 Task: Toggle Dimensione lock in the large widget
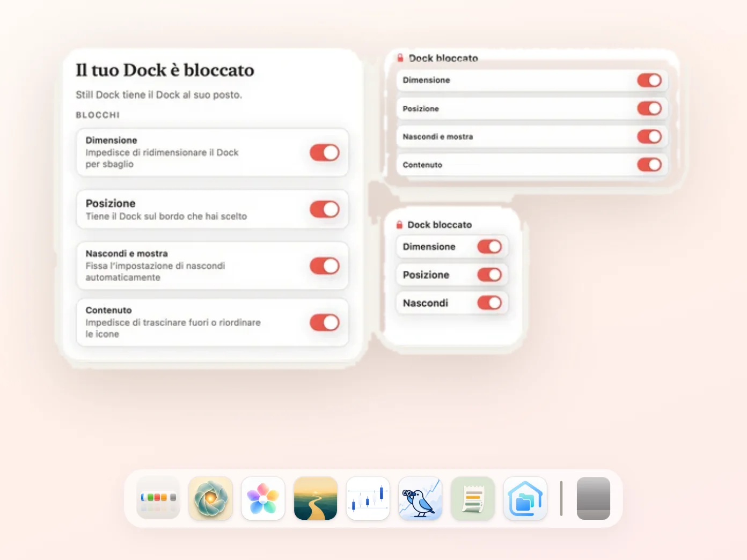(x=325, y=153)
